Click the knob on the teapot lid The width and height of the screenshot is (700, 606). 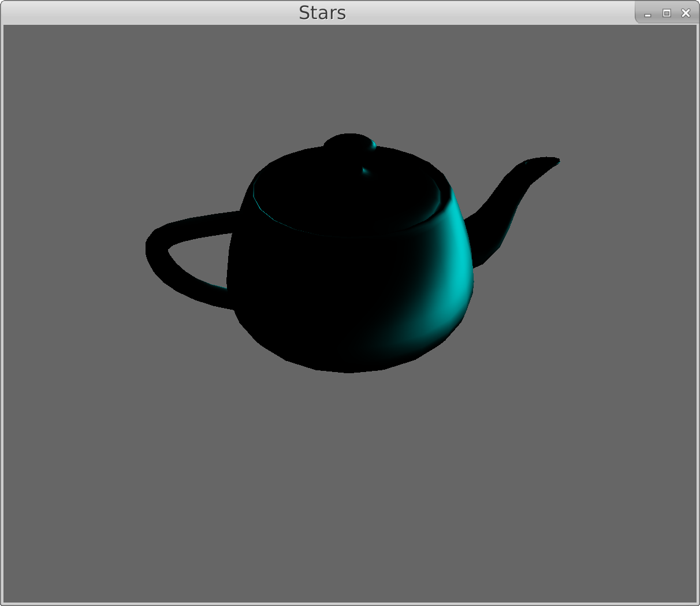click(x=348, y=143)
